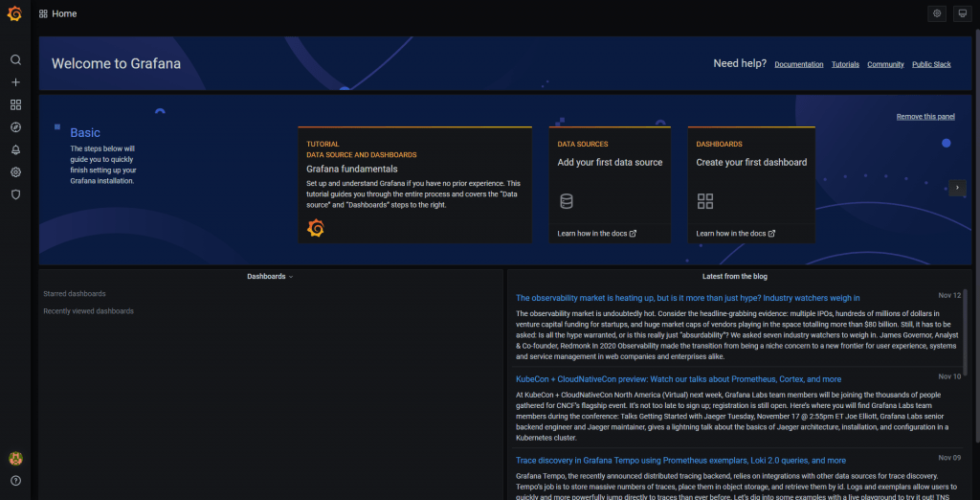Click Remove this panel link
The image size is (980, 500).
925,117
